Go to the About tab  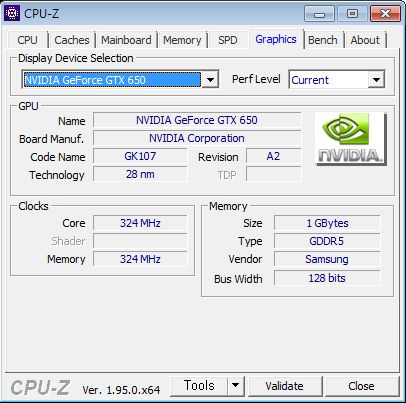click(x=365, y=40)
